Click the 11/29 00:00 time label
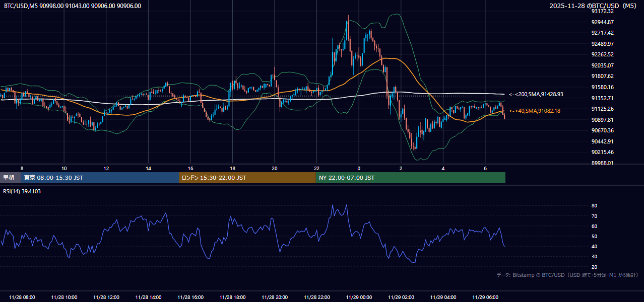 pos(359,297)
